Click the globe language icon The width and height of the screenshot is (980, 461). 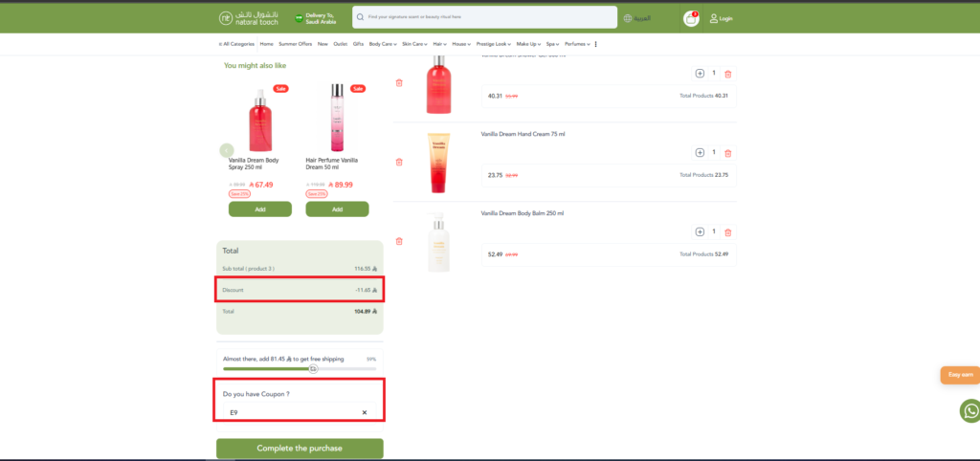click(x=628, y=19)
